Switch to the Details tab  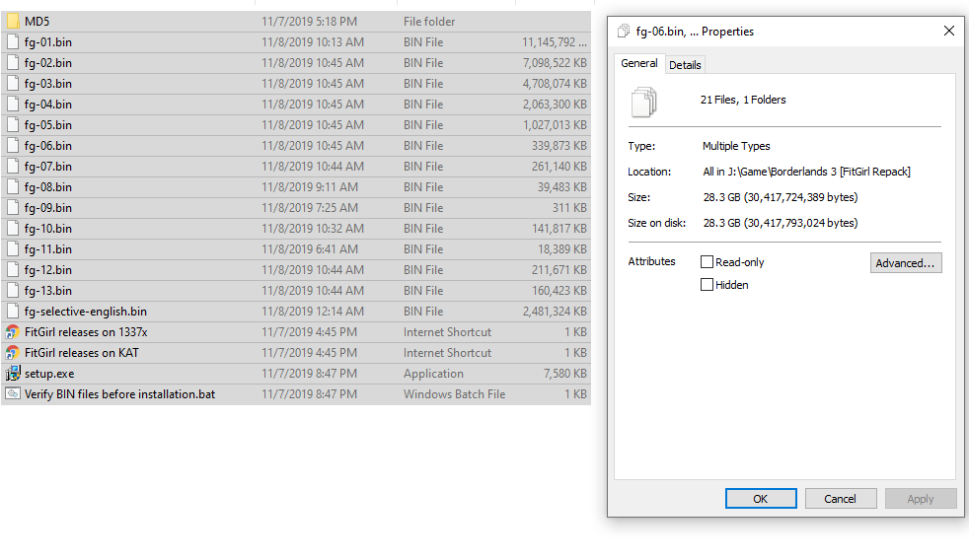point(685,65)
